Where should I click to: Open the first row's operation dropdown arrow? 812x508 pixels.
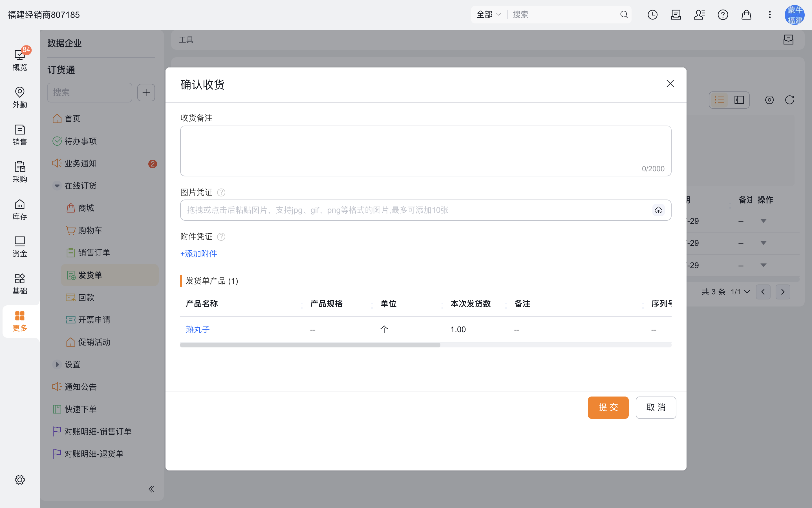763,221
